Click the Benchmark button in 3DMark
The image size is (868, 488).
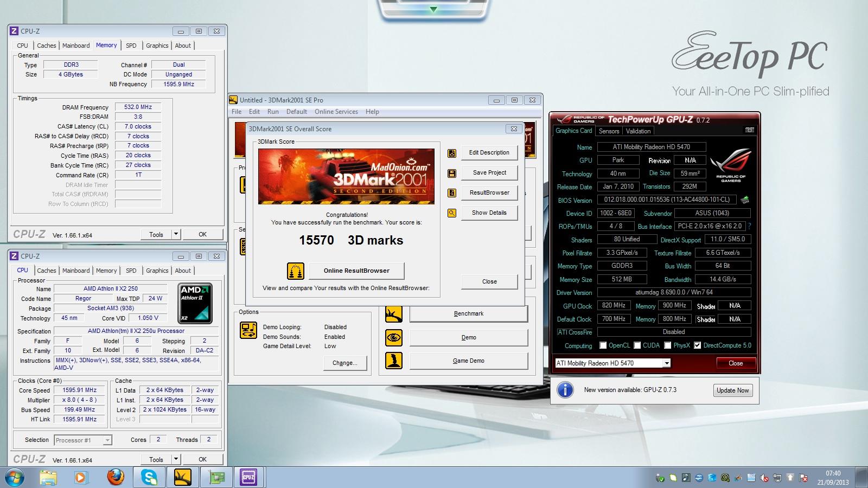(469, 314)
